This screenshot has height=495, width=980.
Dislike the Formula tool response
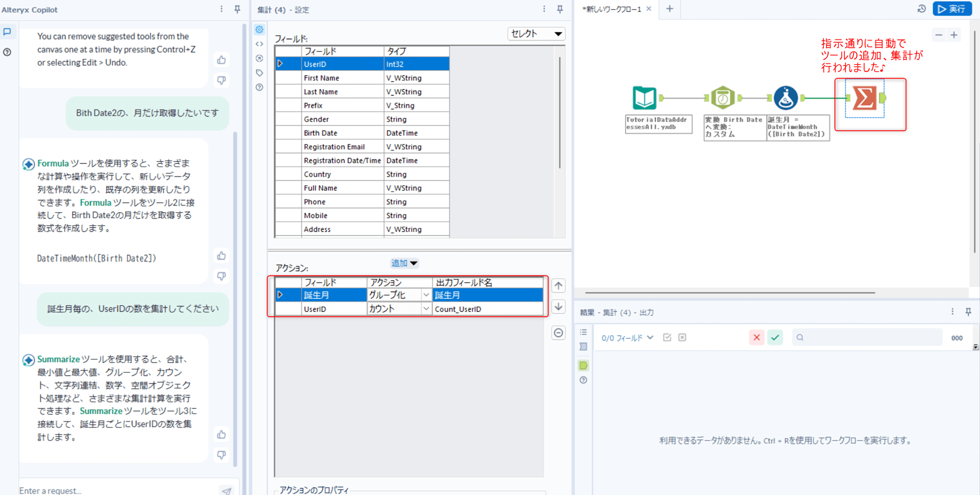pos(221,276)
